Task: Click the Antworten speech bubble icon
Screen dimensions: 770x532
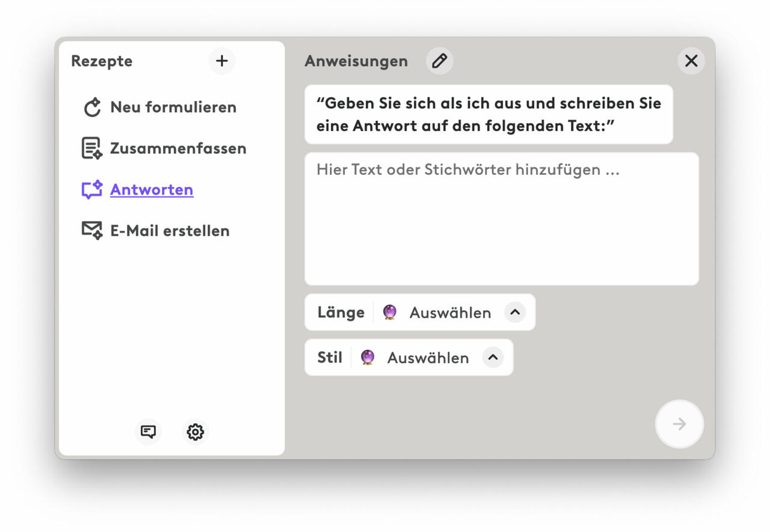Action: pos(91,190)
